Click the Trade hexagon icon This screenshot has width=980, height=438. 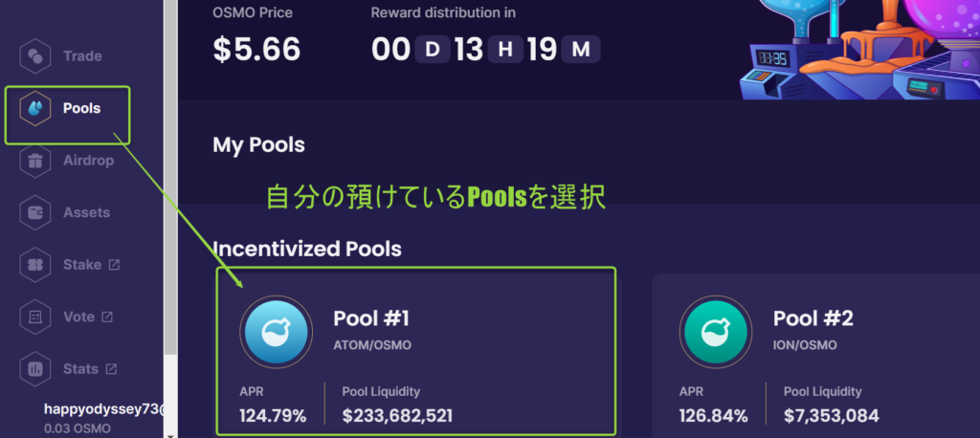point(35,56)
